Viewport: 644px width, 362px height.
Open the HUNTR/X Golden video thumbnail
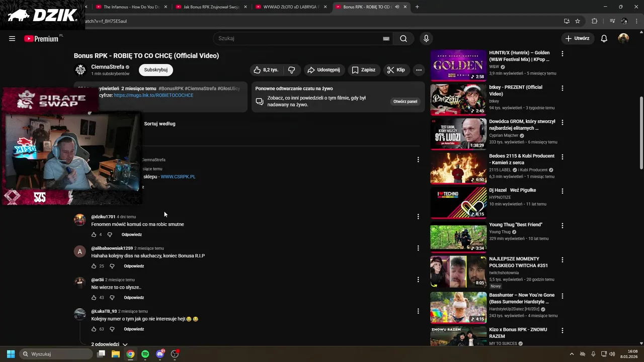(x=458, y=65)
